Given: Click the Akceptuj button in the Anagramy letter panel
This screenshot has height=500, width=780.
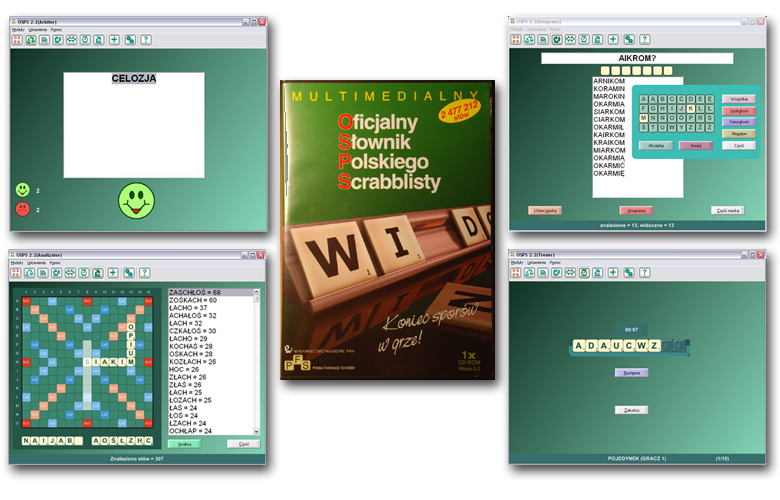Looking at the screenshot, I should [x=656, y=145].
